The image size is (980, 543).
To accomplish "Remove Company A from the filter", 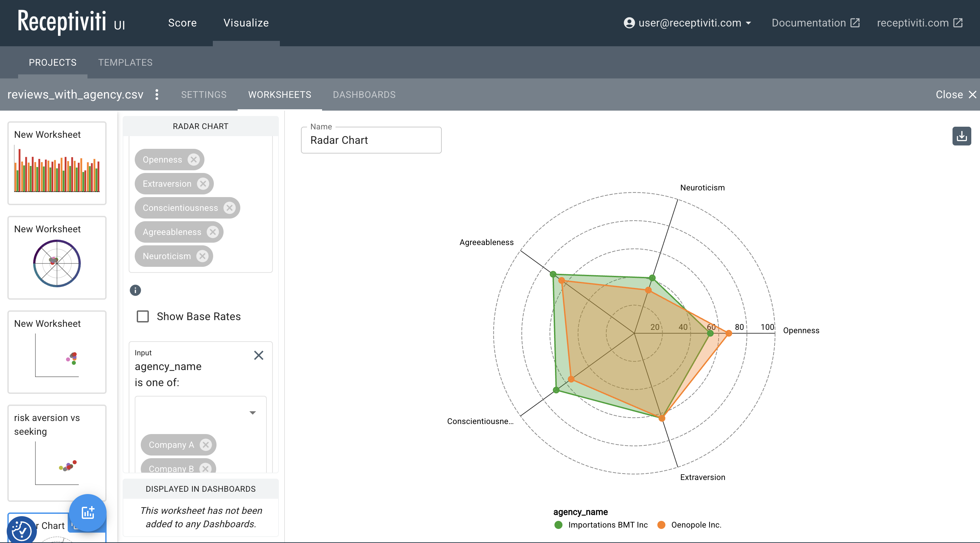I will [x=206, y=445].
